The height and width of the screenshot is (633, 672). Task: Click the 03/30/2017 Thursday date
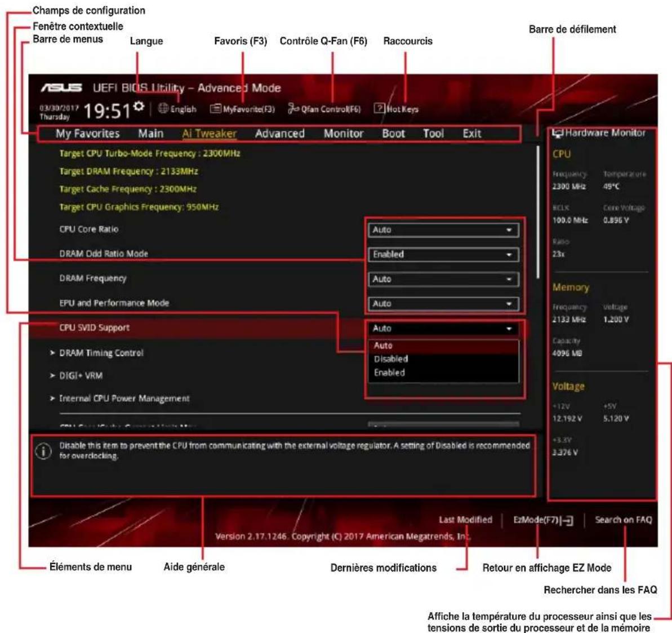click(x=59, y=112)
